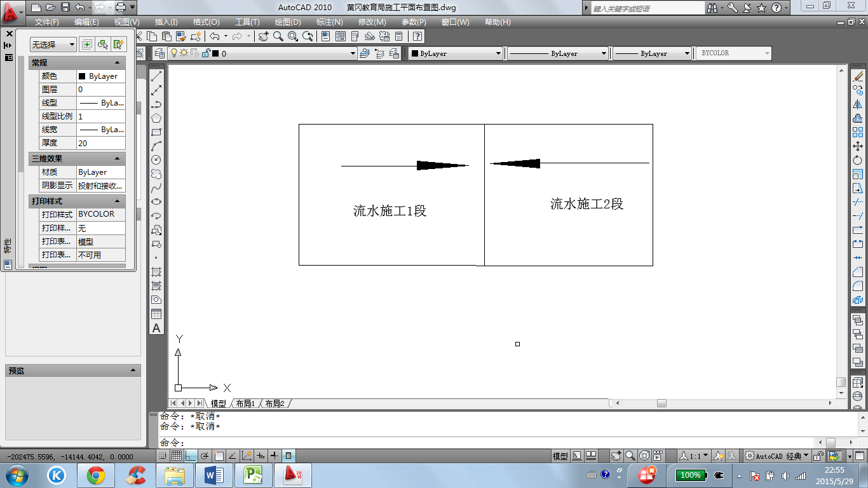This screenshot has height=488, width=868.
Task: Click the Plot printer icon
Action: pyautogui.click(x=121, y=8)
